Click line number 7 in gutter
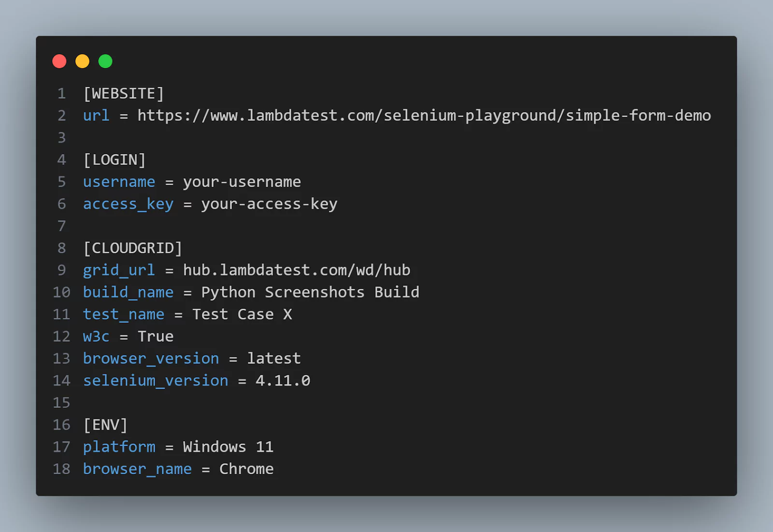The height and width of the screenshot is (532, 773). click(62, 226)
